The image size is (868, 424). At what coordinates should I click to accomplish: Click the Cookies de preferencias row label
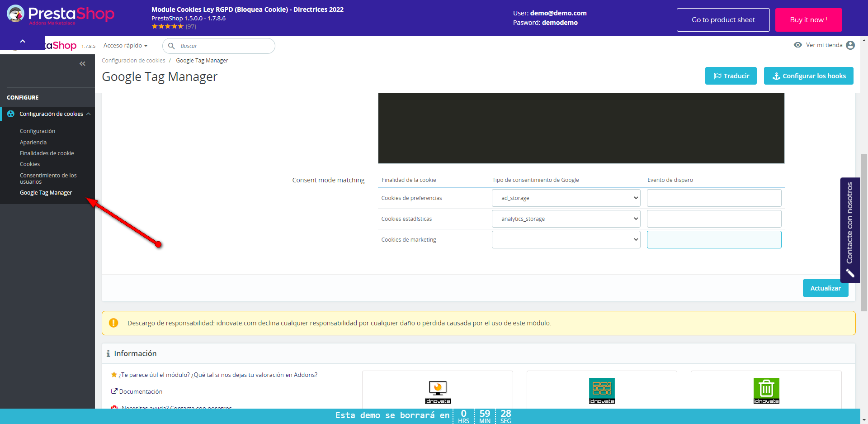(412, 198)
